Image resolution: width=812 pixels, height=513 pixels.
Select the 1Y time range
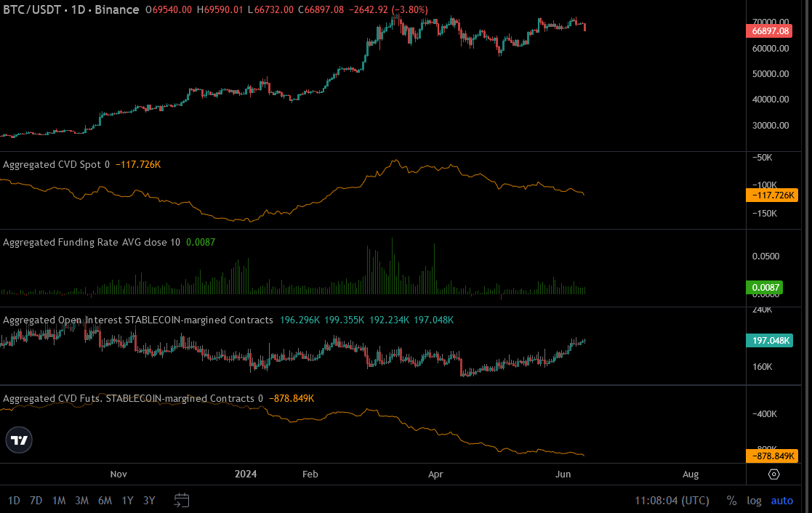[127, 501]
